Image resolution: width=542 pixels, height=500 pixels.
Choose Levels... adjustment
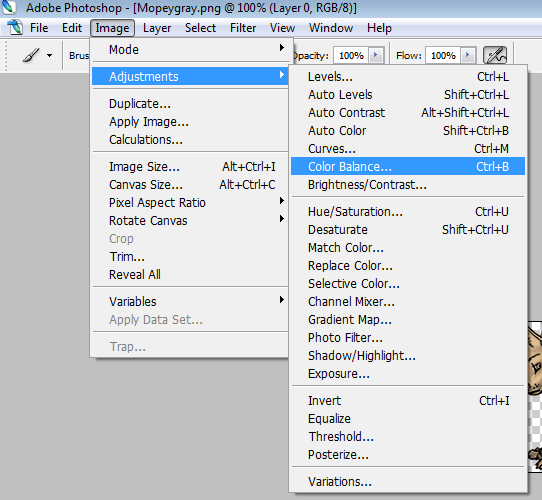[408, 77]
